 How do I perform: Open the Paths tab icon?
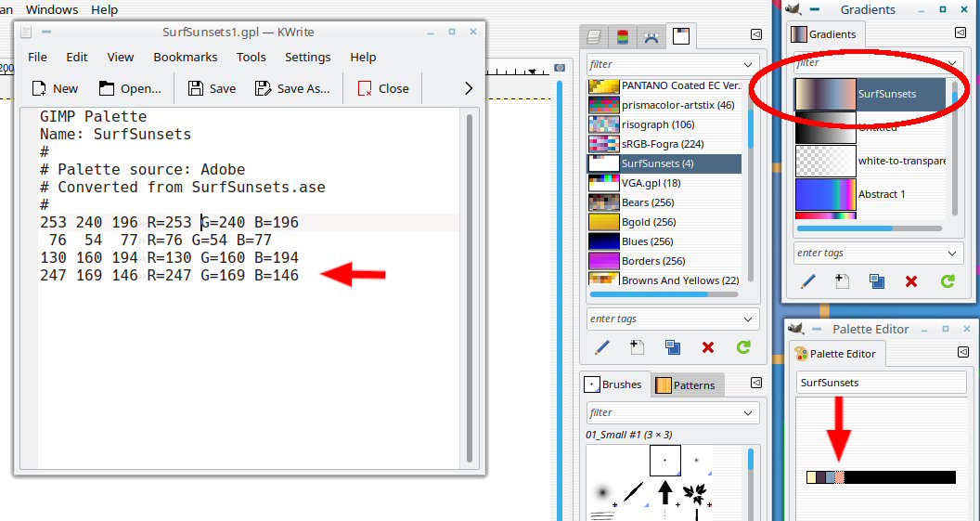click(x=651, y=37)
